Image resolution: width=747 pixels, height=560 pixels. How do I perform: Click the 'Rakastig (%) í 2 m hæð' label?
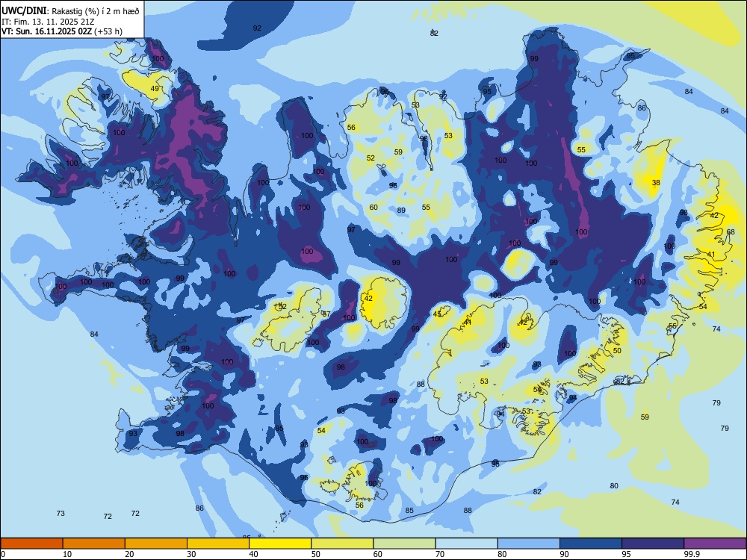click(x=96, y=11)
